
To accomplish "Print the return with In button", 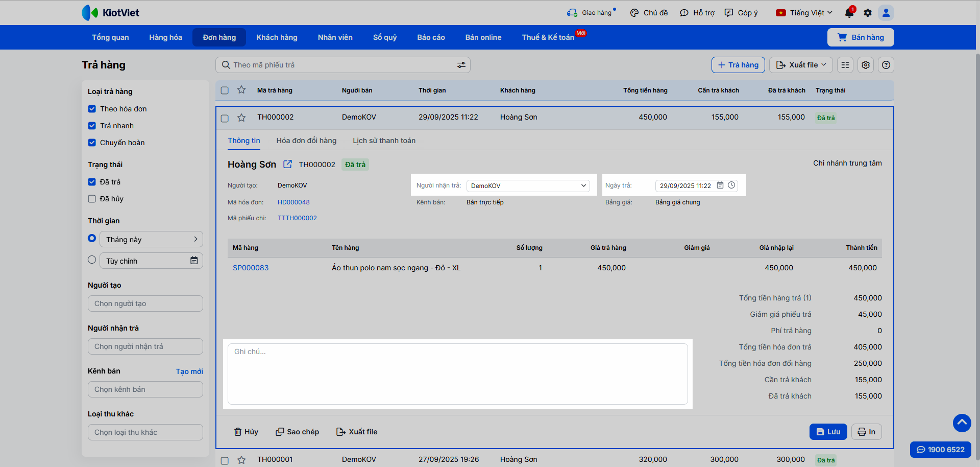I will 866,432.
